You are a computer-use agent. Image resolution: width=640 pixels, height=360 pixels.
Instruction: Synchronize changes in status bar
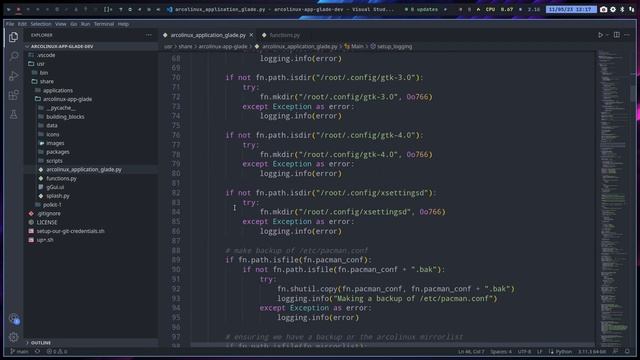(x=37, y=351)
